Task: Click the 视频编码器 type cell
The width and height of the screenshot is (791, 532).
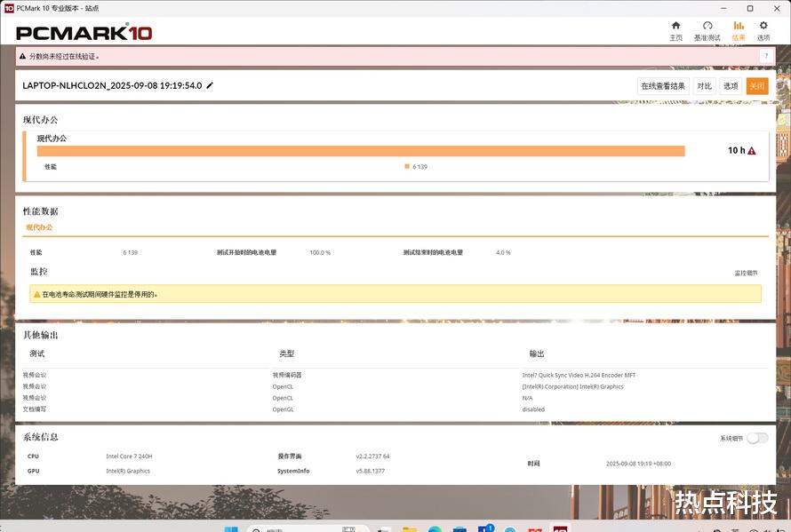Action: tap(287, 375)
